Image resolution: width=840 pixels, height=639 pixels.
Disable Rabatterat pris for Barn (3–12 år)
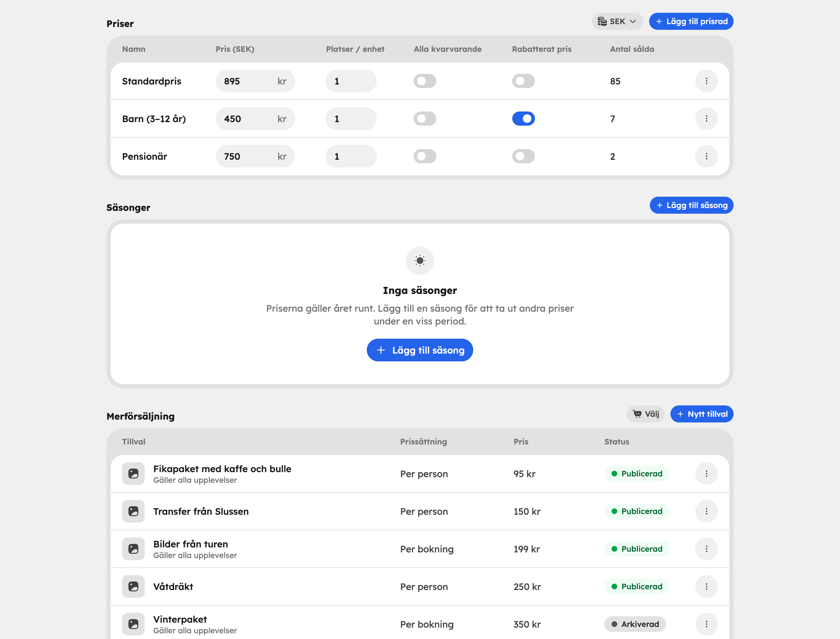(x=523, y=119)
